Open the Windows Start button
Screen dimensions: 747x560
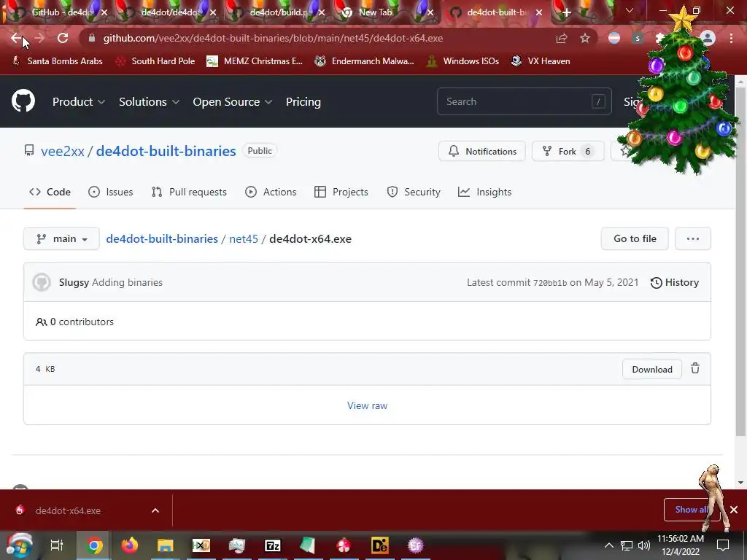[20, 545]
